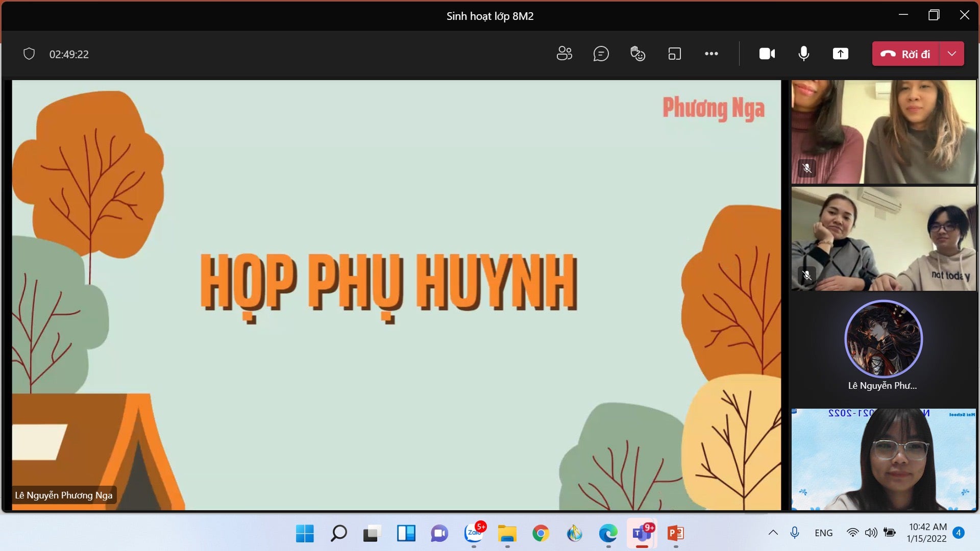This screenshot has height=551, width=980.
Task: Click the Rời đi leave button
Action: 905,54
